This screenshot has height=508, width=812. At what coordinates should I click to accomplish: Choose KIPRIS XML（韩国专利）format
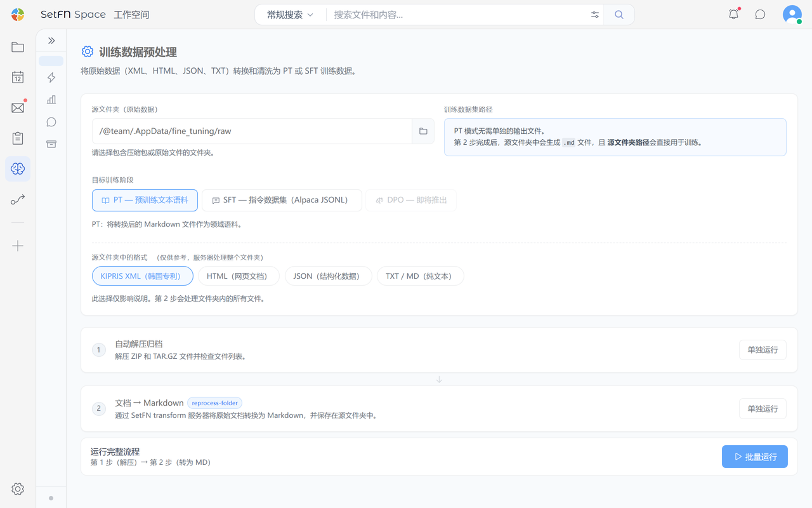point(142,276)
